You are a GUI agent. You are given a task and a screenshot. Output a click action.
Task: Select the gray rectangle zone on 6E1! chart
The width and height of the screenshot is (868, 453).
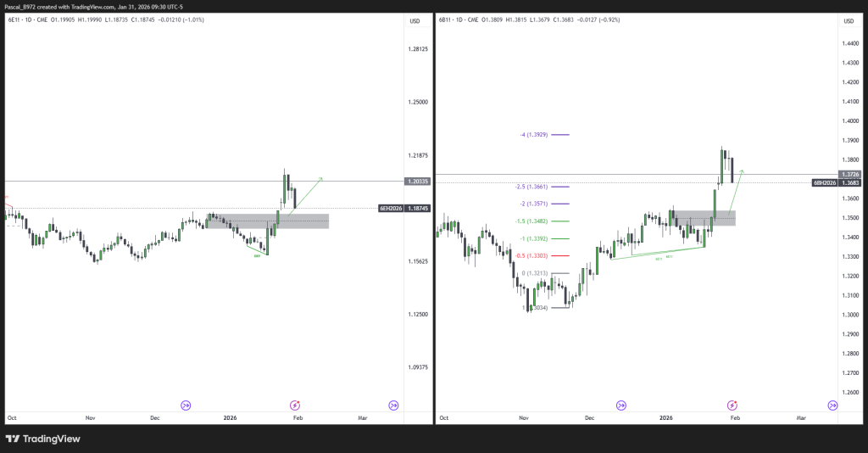click(x=267, y=221)
